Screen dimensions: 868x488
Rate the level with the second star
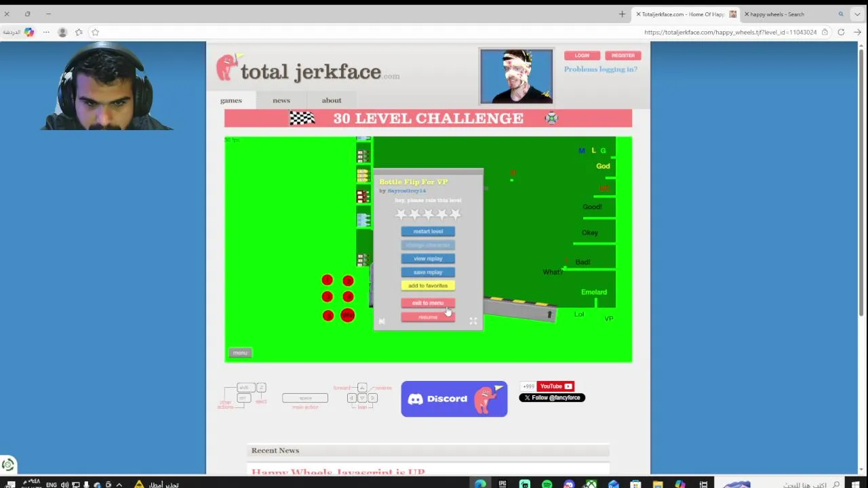point(414,214)
